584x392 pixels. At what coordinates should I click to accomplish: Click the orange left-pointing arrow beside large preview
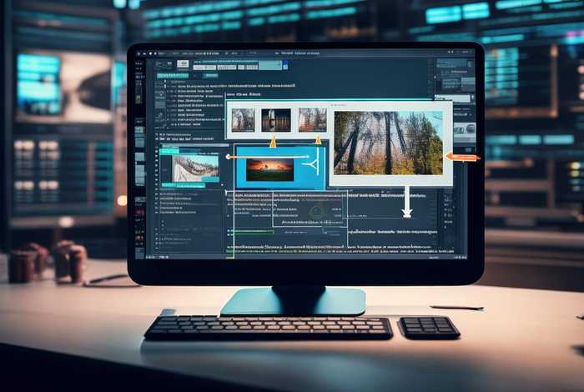[463, 157]
